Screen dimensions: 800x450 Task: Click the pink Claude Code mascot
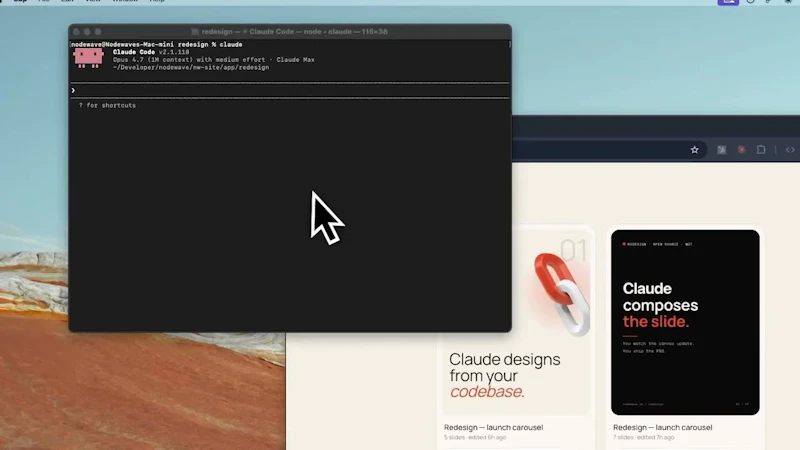tap(88, 58)
